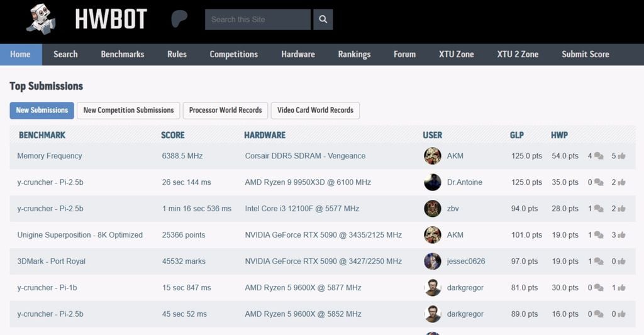The width and height of the screenshot is (644, 335).
Task: Open AMD Ryzen 5 9600X @ 5852 MHz link
Action: click(303, 314)
